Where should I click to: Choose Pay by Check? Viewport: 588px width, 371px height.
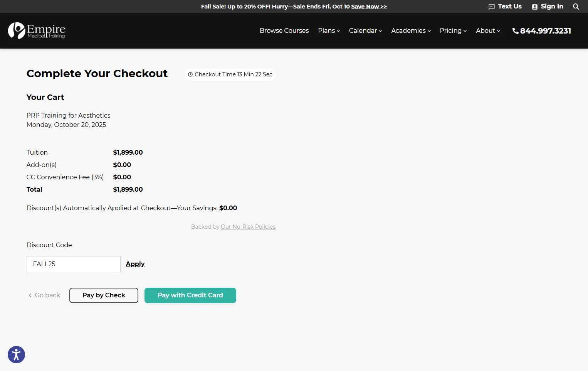(x=104, y=295)
